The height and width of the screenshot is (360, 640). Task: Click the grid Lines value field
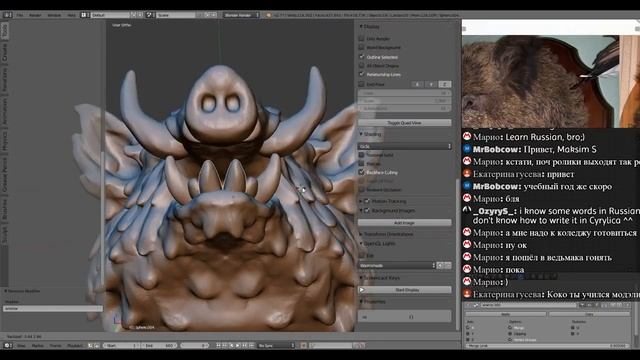tap(405, 93)
